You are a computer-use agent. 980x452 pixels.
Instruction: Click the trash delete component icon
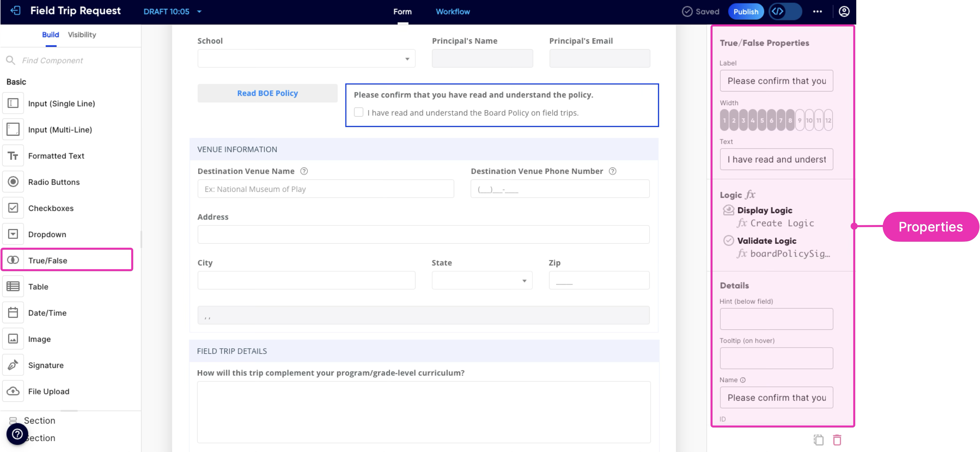tap(837, 440)
